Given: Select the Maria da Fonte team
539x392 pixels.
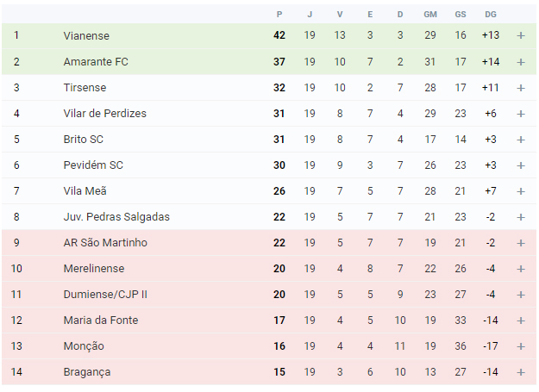Looking at the screenshot, I should [x=101, y=320].
